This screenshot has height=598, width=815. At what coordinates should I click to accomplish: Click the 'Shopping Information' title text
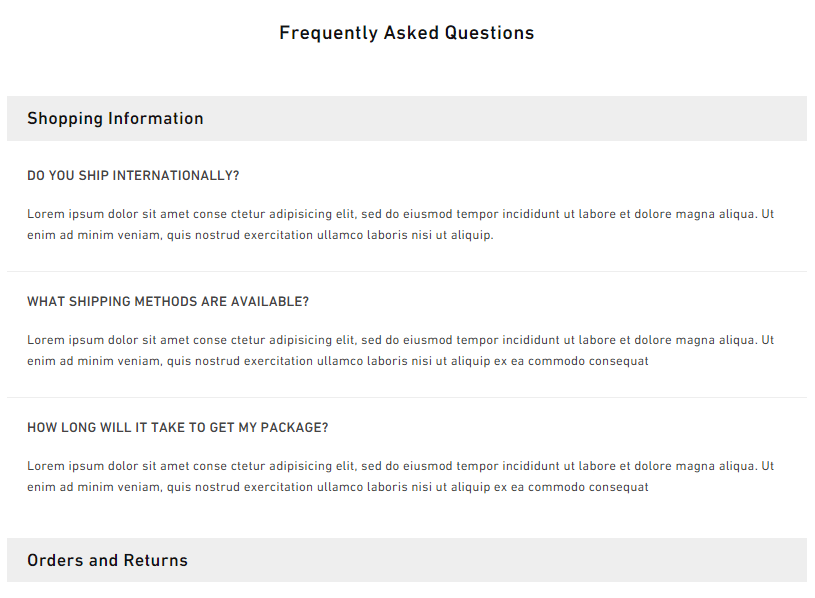(x=115, y=118)
